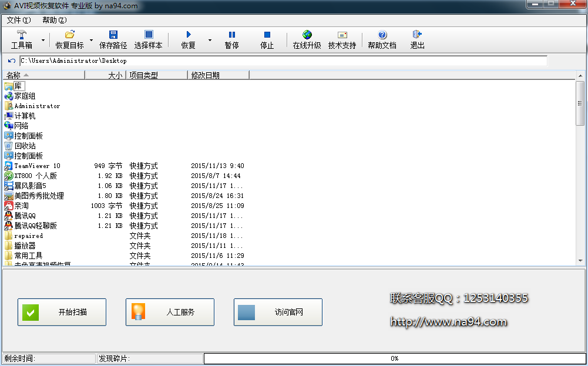This screenshot has height=366, width=588.
Task: Click the 开始扫描 button
Action: pyautogui.click(x=62, y=312)
